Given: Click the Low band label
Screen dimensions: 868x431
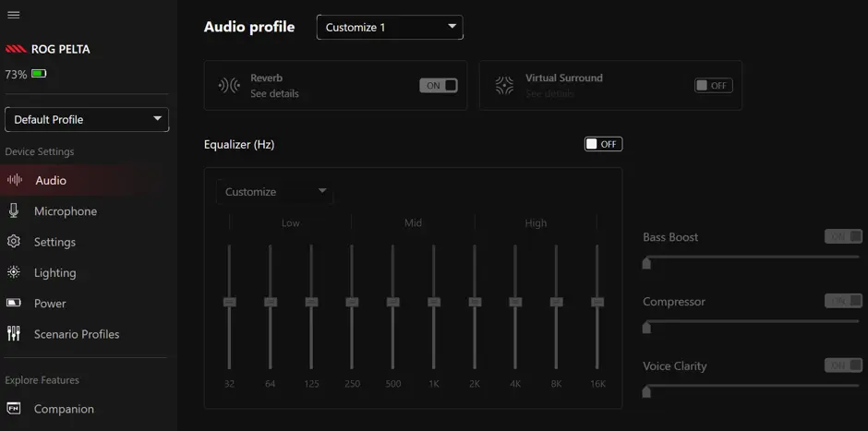Looking at the screenshot, I should click(x=291, y=223).
